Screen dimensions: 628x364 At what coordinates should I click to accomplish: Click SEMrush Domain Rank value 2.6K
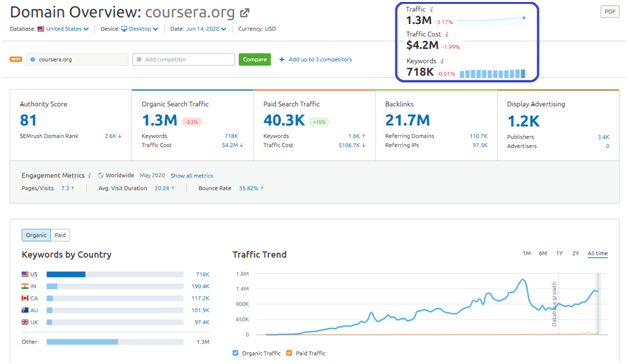point(110,136)
